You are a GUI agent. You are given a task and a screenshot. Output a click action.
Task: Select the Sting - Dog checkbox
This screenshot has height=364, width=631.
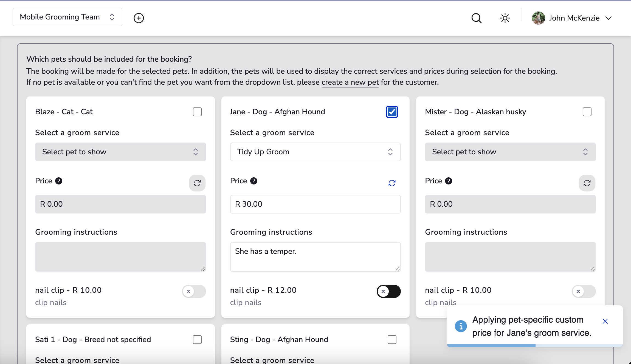pos(392,340)
